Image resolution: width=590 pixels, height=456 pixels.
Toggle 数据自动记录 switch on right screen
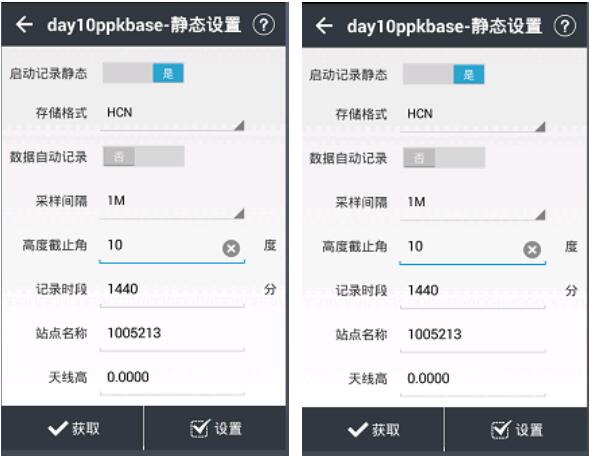[444, 157]
